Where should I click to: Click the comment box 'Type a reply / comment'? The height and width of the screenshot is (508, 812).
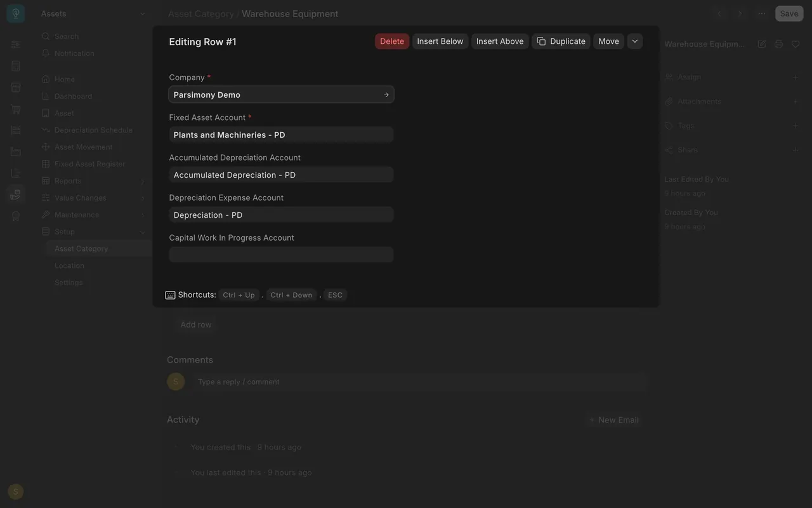coord(419,382)
